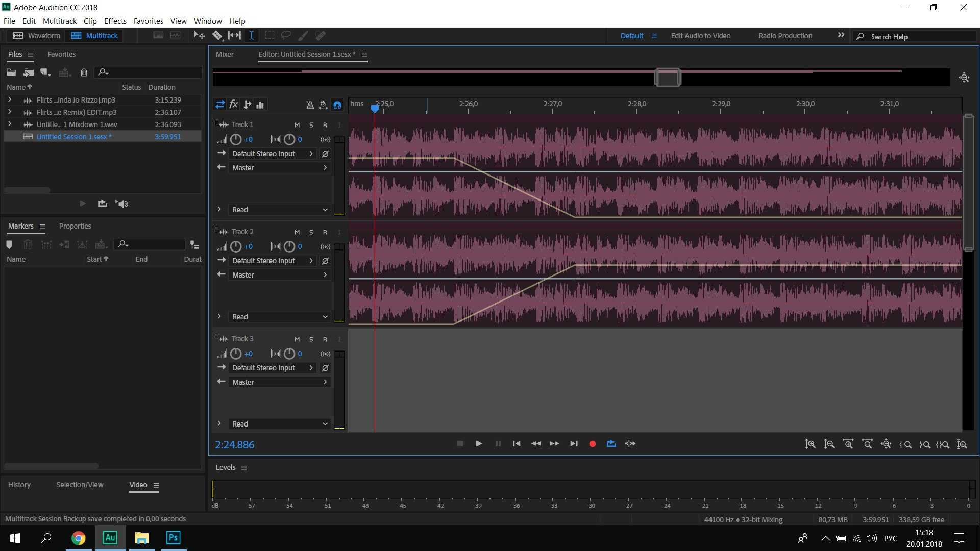Screen dimensions: 980x551
Task: Open Track 1 automation mode Read dropdown
Action: tap(279, 210)
